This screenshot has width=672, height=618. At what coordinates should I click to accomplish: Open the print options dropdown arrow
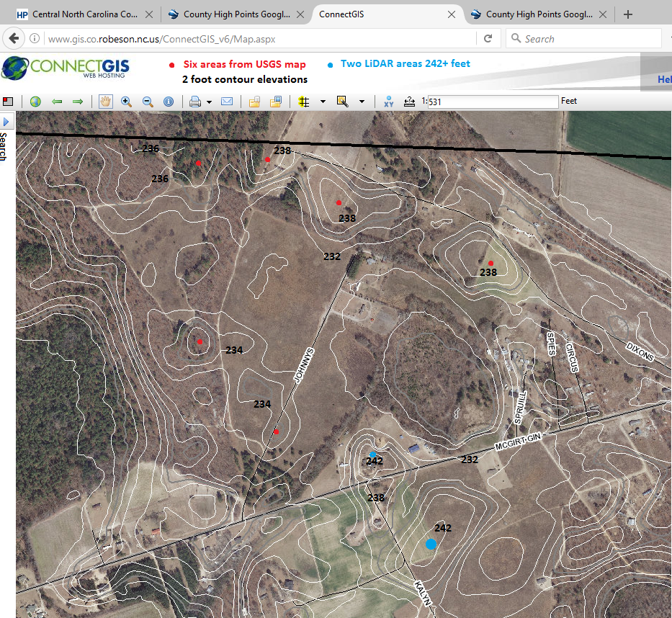[x=209, y=102]
